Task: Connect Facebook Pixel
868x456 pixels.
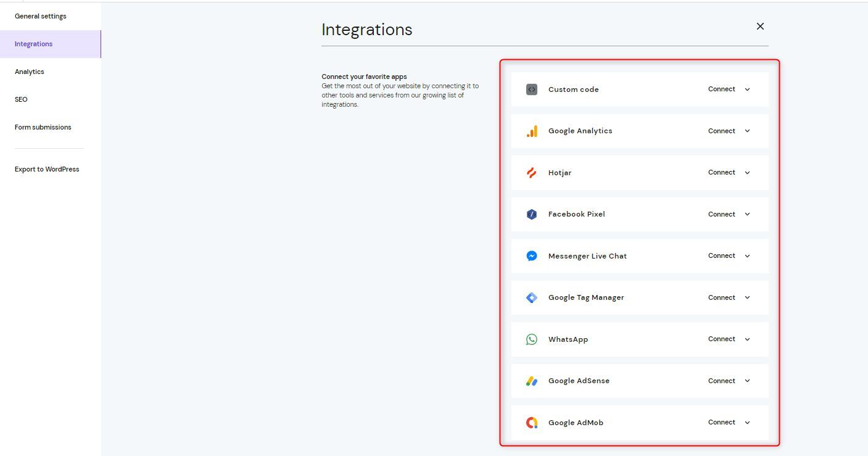Action: tap(721, 214)
